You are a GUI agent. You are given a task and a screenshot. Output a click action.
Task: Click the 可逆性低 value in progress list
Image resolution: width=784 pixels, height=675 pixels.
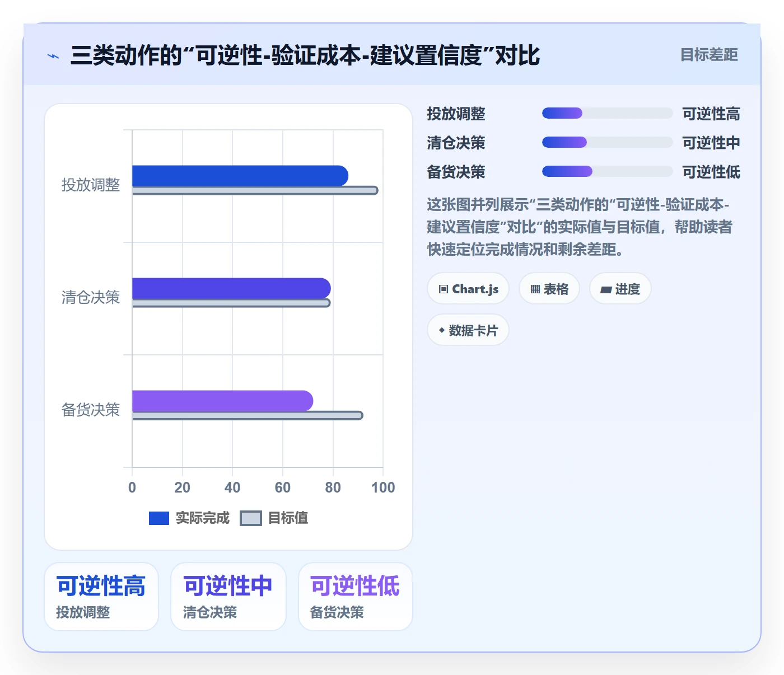pyautogui.click(x=711, y=172)
